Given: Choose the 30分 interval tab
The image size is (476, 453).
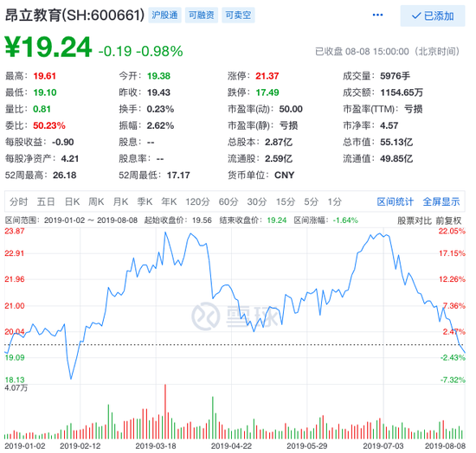Looking at the screenshot, I should [x=257, y=201].
